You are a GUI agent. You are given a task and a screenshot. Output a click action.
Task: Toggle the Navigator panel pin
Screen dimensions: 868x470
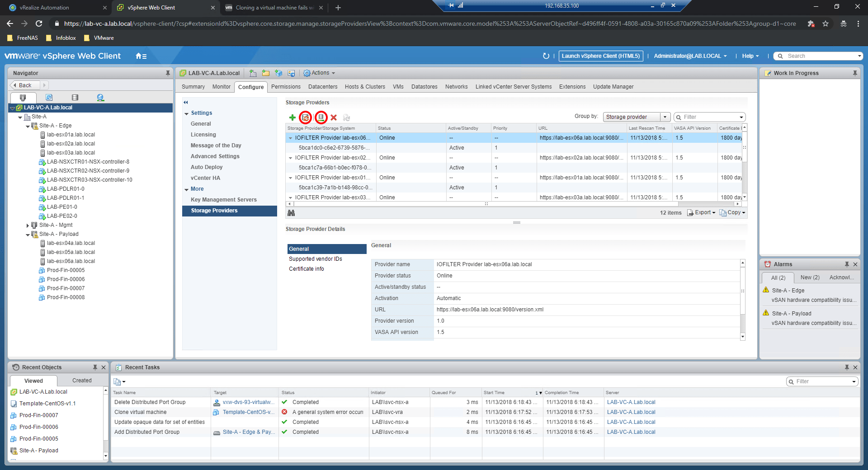pos(168,73)
